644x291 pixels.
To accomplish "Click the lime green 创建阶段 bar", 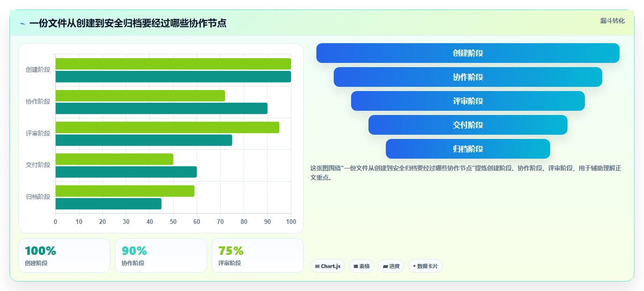I will pos(173,64).
